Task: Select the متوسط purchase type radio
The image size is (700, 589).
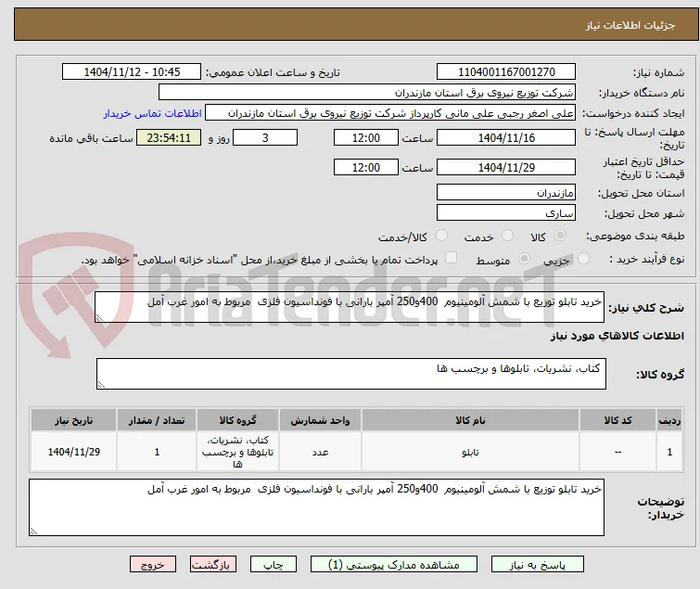Action: coord(524,259)
